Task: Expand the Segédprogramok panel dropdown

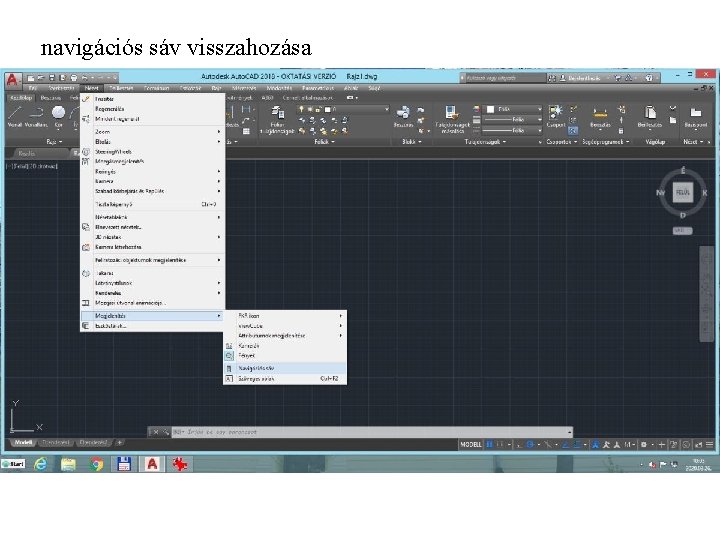Action: point(605,142)
